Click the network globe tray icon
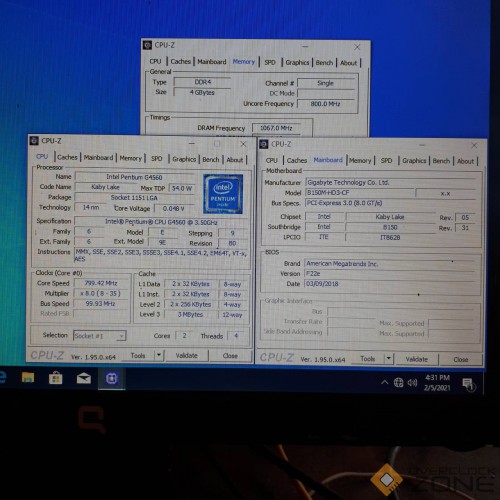The width and height of the screenshot is (500, 500). [399, 382]
